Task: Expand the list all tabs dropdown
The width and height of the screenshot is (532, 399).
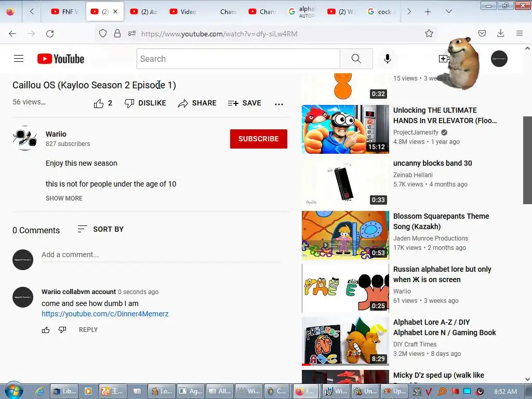Action: [x=448, y=11]
